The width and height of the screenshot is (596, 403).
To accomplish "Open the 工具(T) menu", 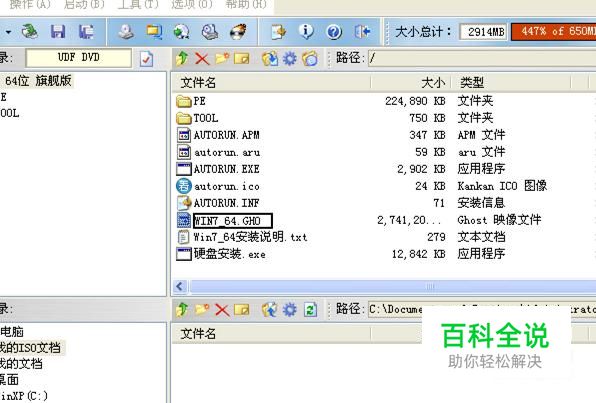I will point(138,5).
